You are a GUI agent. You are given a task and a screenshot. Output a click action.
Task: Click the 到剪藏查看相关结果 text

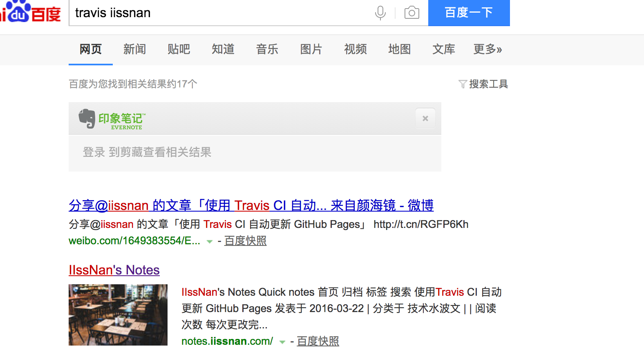pos(160,152)
